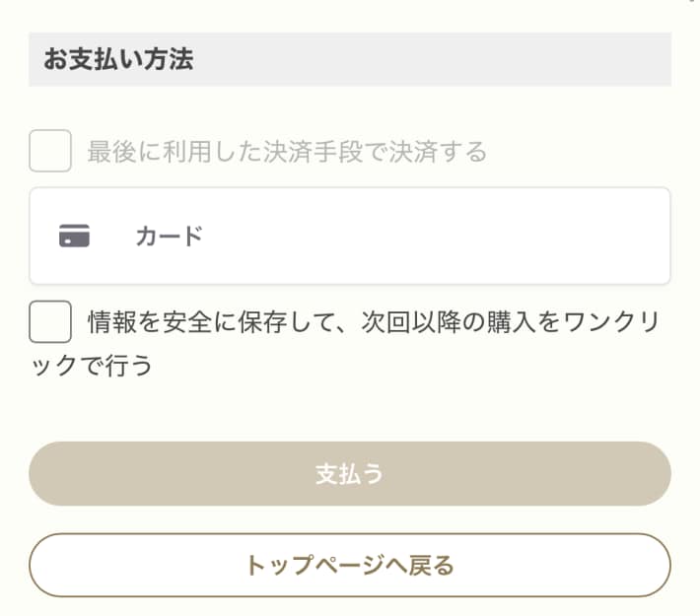Click the 戻る word on the outlined button
This screenshot has width=700, height=616.
tap(432, 565)
